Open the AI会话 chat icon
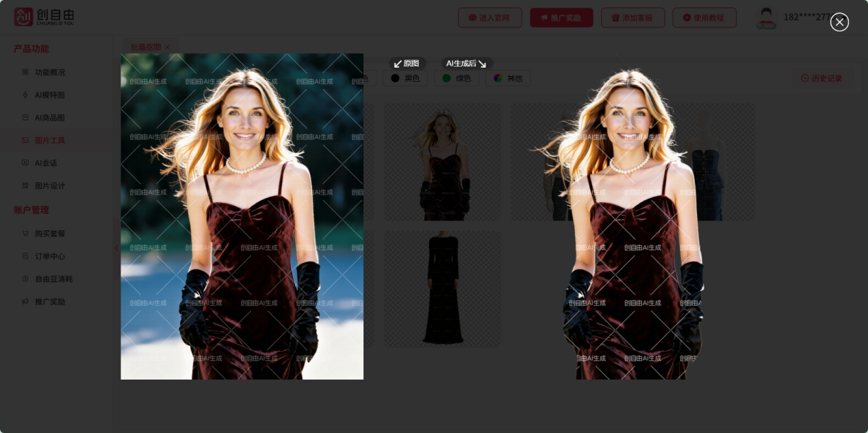The height and width of the screenshot is (433, 868). coord(25,163)
